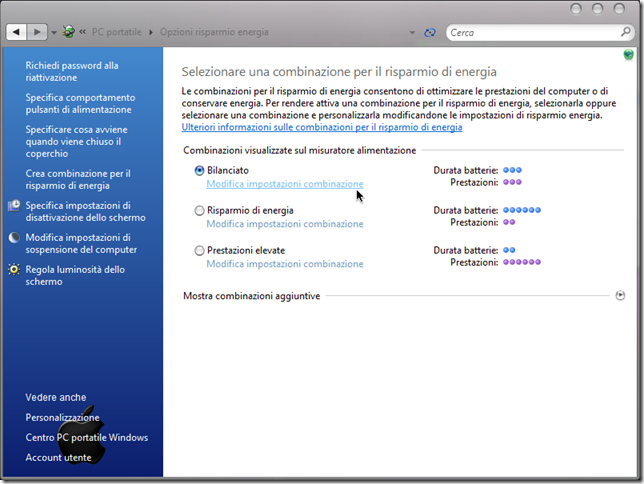The image size is (644, 484).
Task: Open Specificare cosa avviene quando chiuso coperchio
Action: 76,141
